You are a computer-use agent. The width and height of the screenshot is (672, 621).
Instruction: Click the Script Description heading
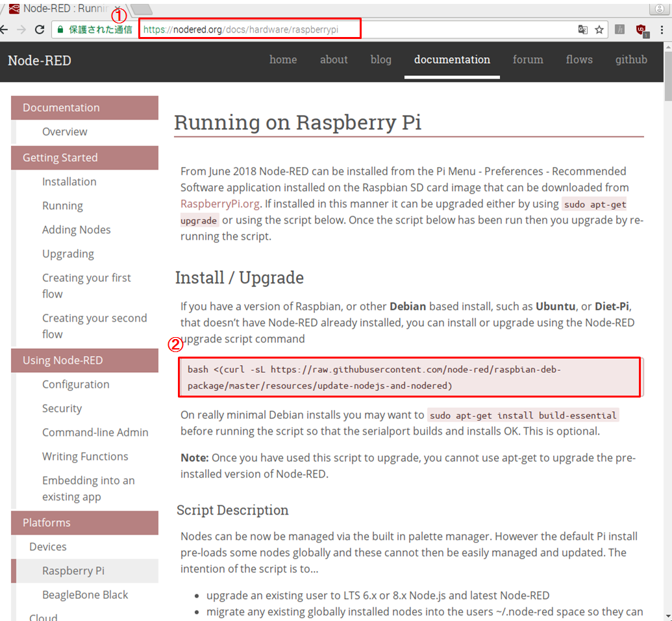pyautogui.click(x=232, y=510)
